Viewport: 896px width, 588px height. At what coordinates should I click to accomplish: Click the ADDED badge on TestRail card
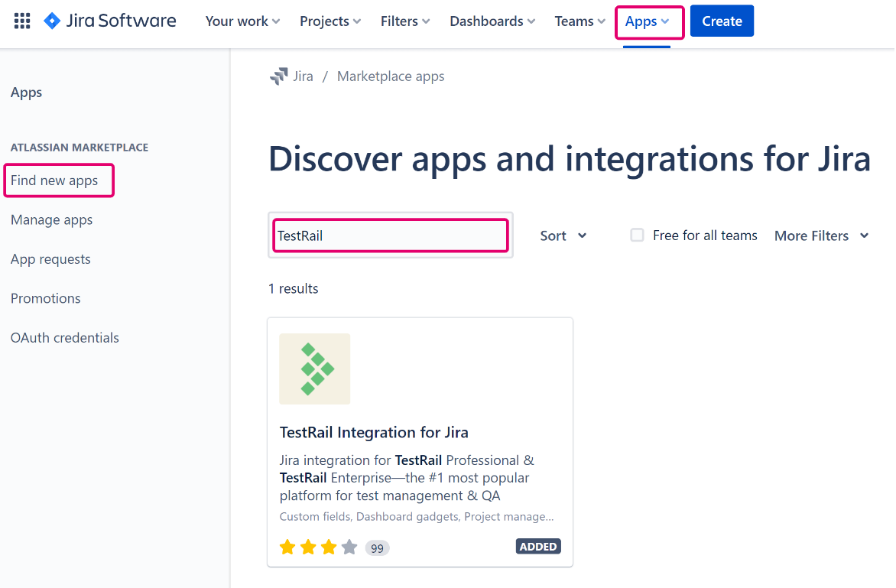point(538,547)
